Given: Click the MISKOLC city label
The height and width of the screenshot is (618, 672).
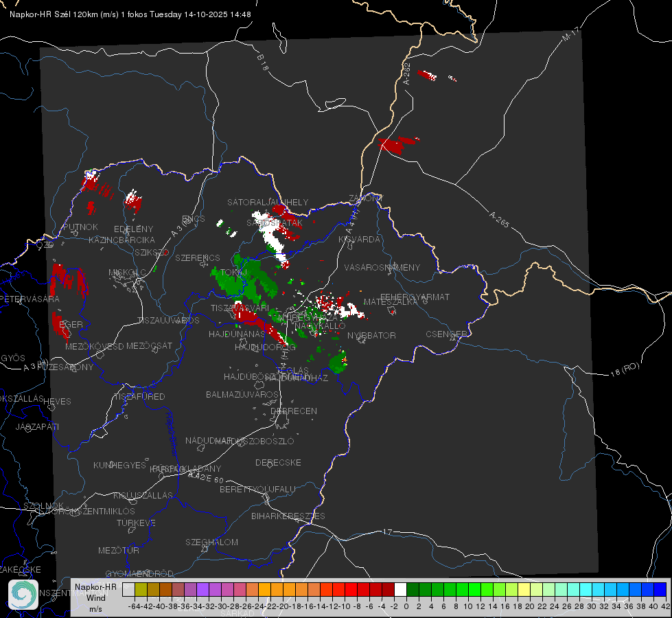Looking at the screenshot, I should pos(127,273).
